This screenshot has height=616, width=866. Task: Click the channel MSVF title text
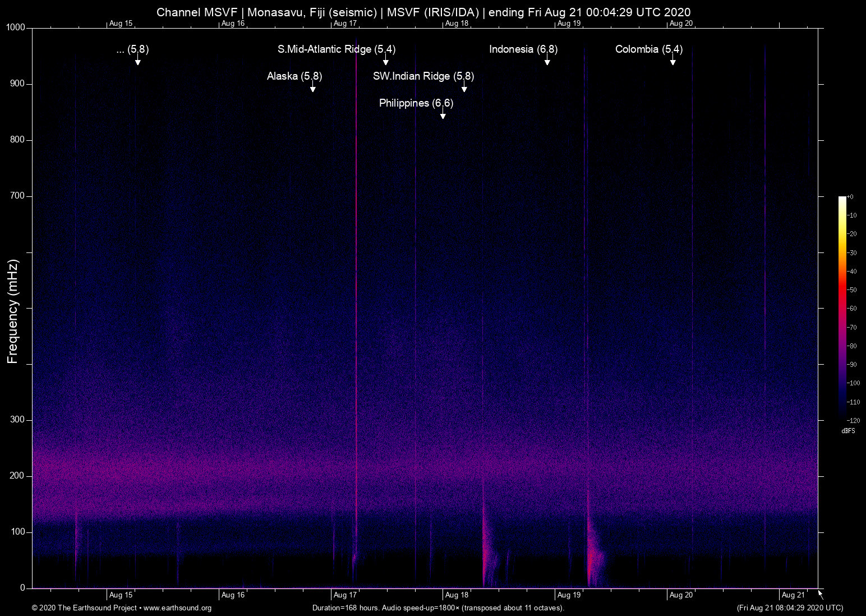(x=423, y=12)
